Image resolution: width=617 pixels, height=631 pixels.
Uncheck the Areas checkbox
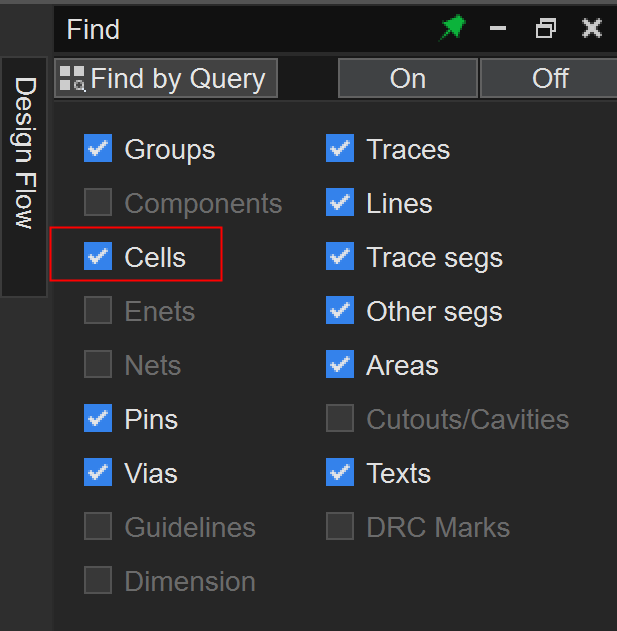pyautogui.click(x=340, y=365)
